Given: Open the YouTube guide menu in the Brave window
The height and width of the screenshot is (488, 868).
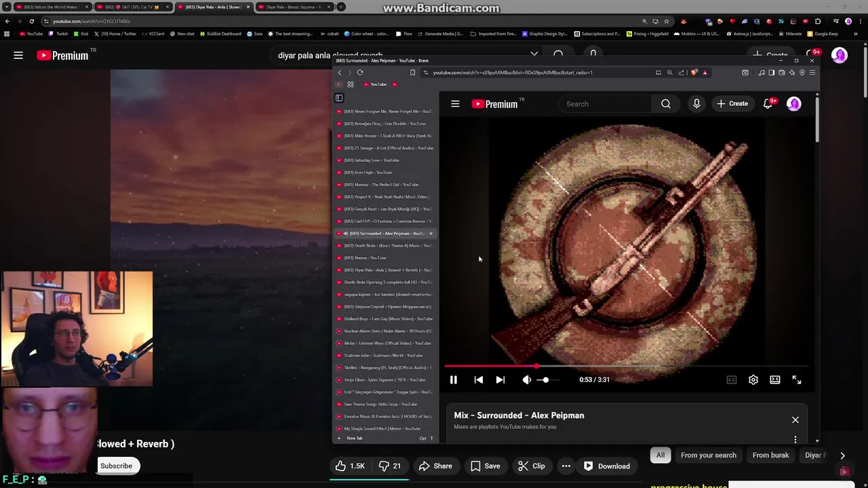Looking at the screenshot, I should pyautogui.click(x=455, y=104).
